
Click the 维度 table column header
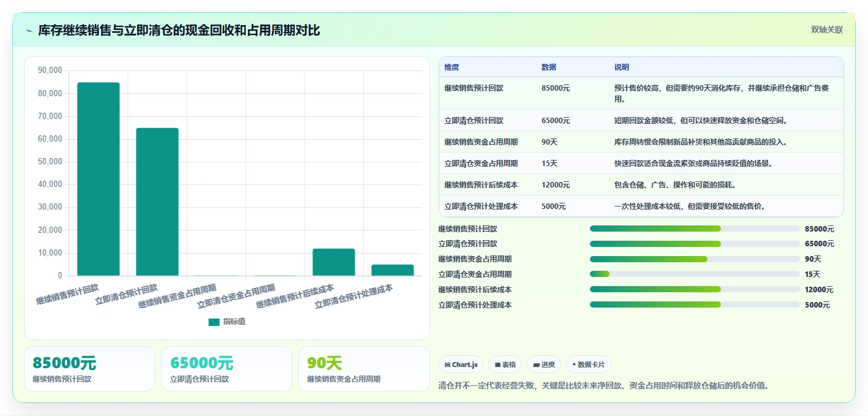point(452,67)
